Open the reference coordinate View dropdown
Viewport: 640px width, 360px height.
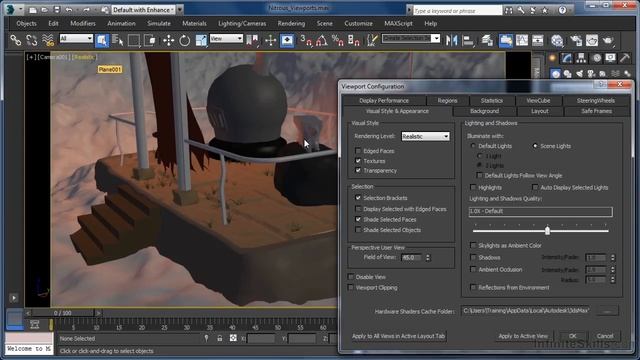tap(226, 38)
